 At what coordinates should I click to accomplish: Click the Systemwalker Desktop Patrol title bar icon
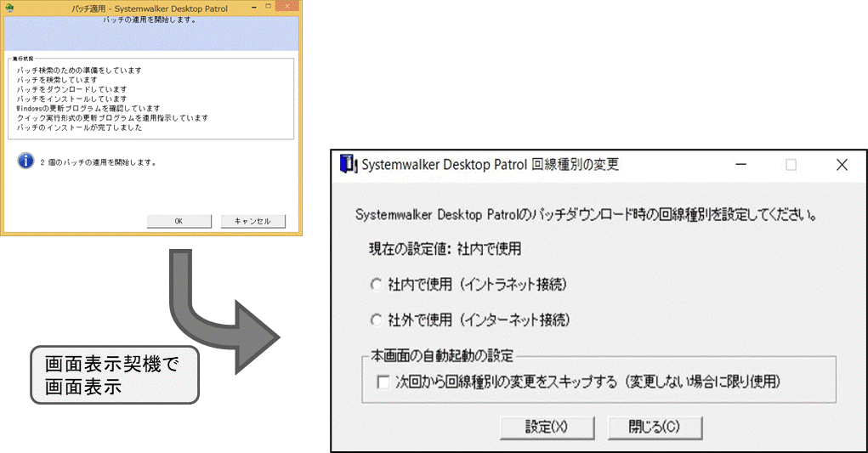345,164
